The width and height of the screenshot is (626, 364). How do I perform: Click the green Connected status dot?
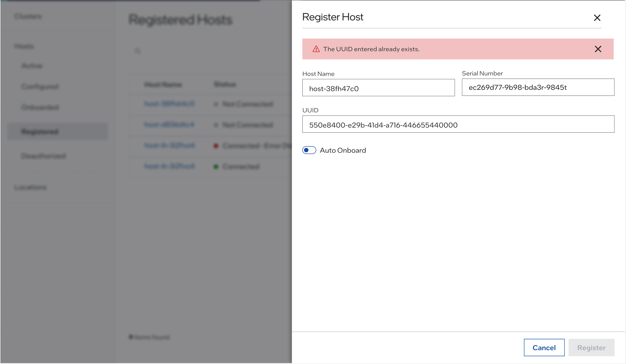pyautogui.click(x=216, y=166)
